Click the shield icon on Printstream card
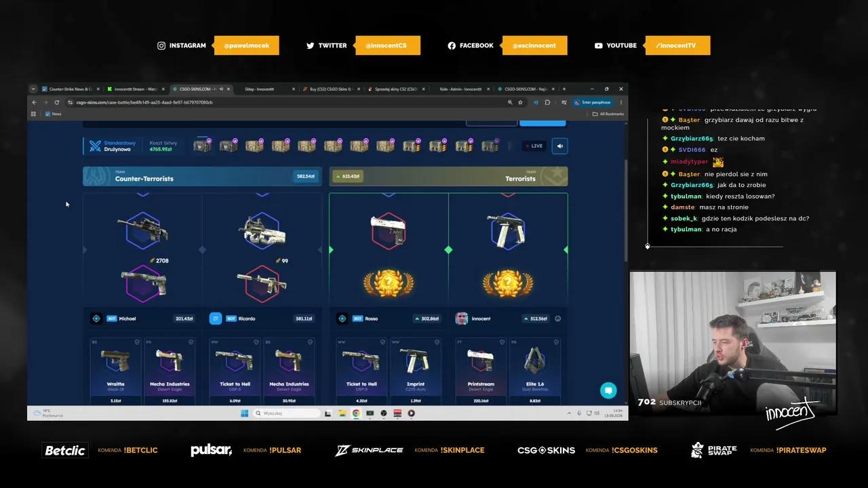 (501, 342)
